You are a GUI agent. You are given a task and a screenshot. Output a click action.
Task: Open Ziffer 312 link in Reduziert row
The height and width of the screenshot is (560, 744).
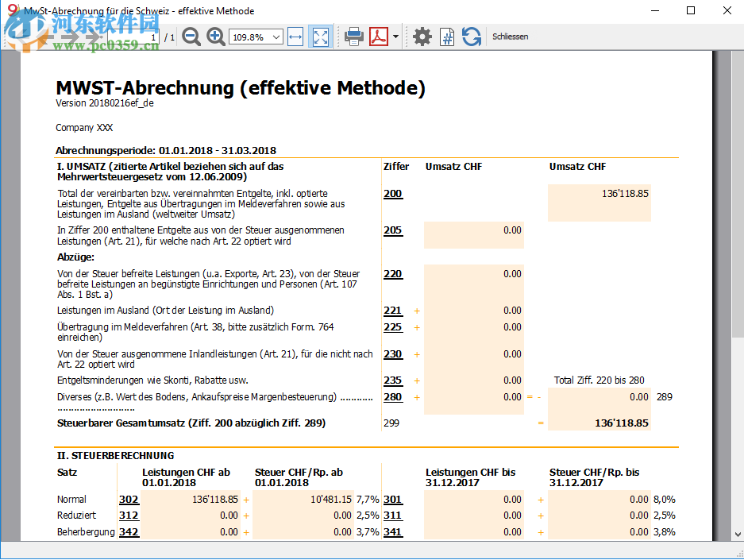coord(129,516)
